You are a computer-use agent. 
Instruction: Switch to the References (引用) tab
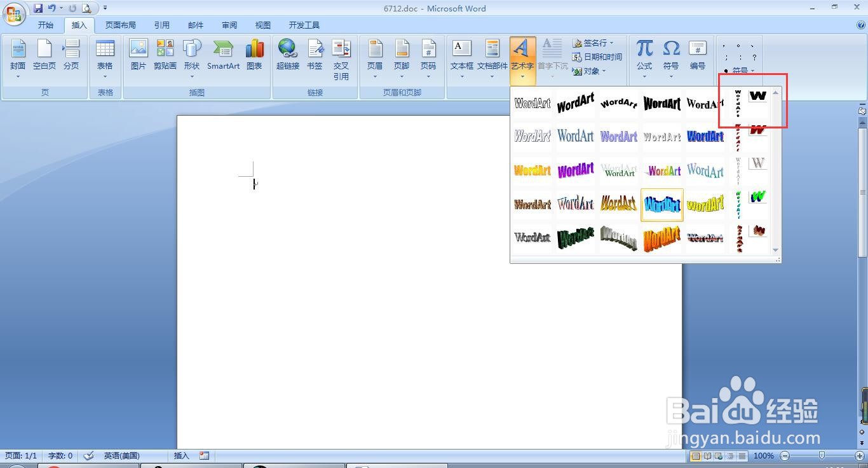162,25
